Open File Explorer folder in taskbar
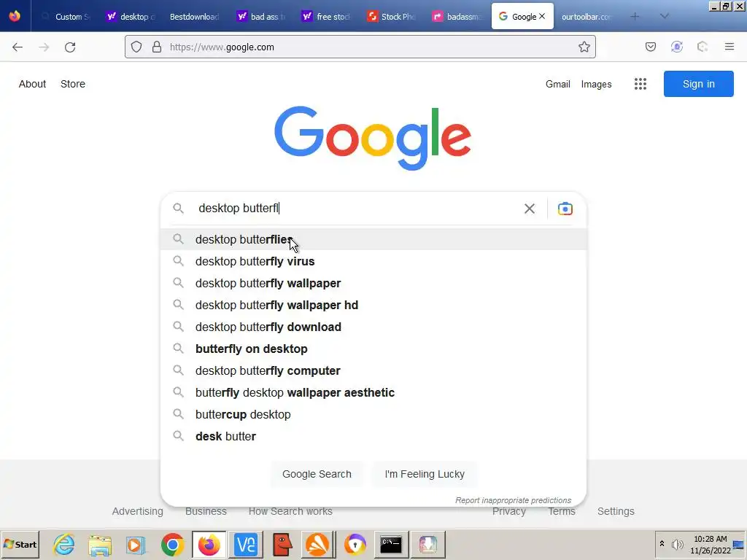This screenshot has height=560, width=747. click(100, 544)
